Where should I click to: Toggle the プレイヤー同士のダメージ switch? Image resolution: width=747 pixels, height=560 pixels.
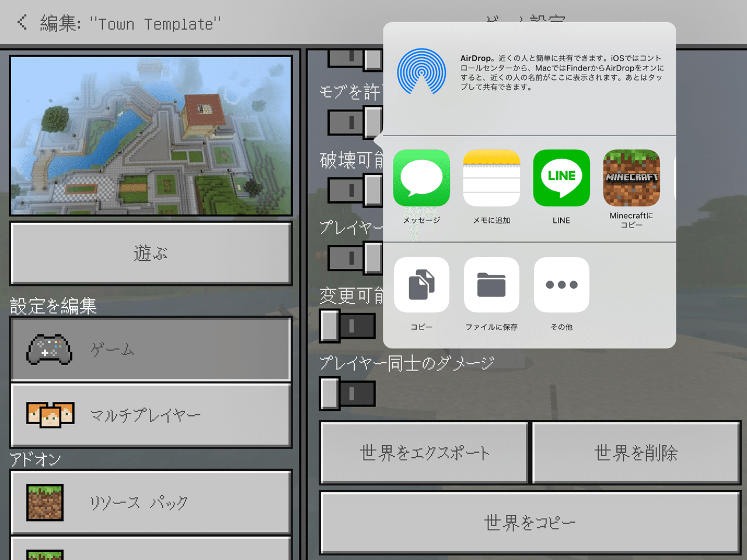point(347,393)
